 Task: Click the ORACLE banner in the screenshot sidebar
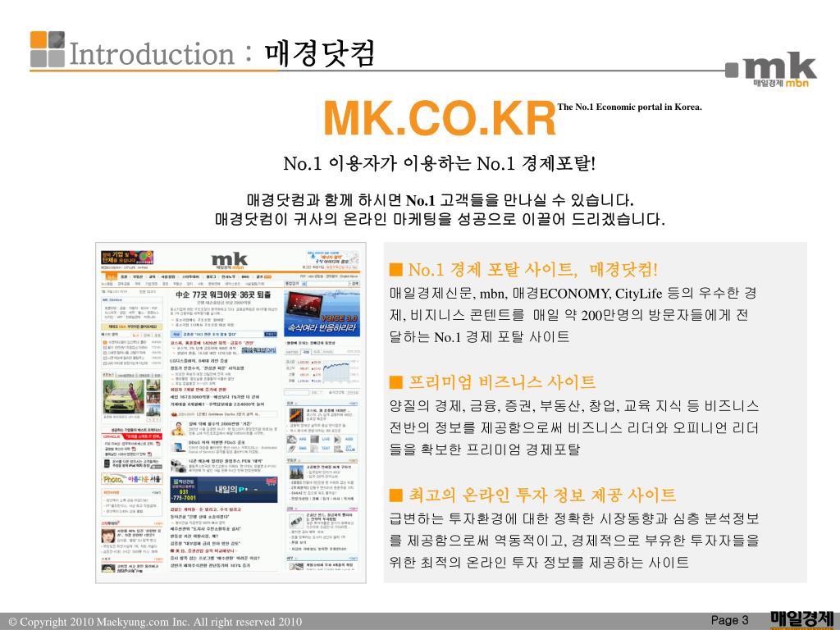pos(132,436)
